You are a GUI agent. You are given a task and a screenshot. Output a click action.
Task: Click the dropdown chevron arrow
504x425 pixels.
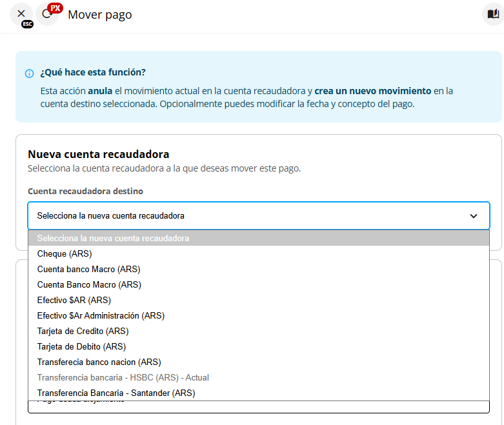(x=473, y=216)
